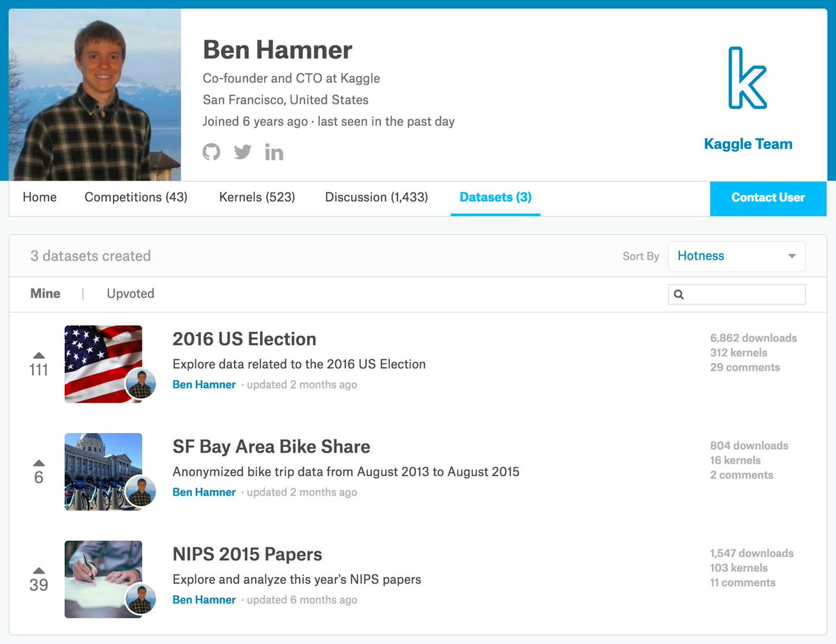Switch to Competitions (43) tab
Viewport: 836px width, 644px height.
[x=136, y=197]
